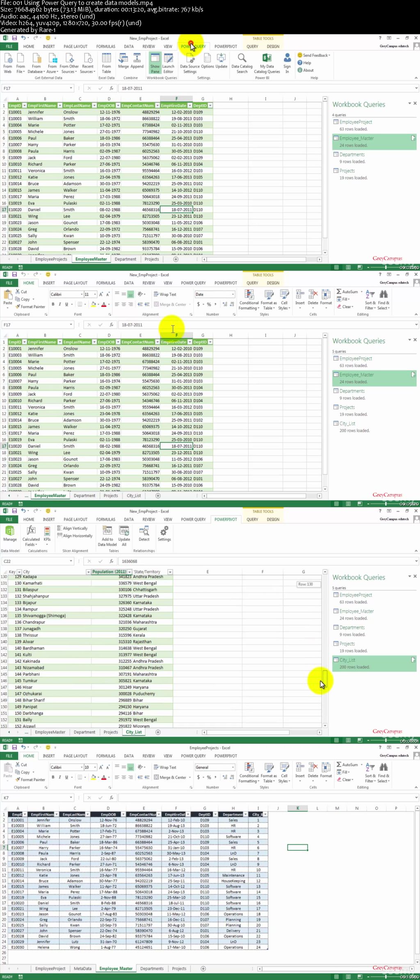Click Cut in EmployeeProjects window
The width and height of the screenshot is (420, 980).
[x=21, y=765]
